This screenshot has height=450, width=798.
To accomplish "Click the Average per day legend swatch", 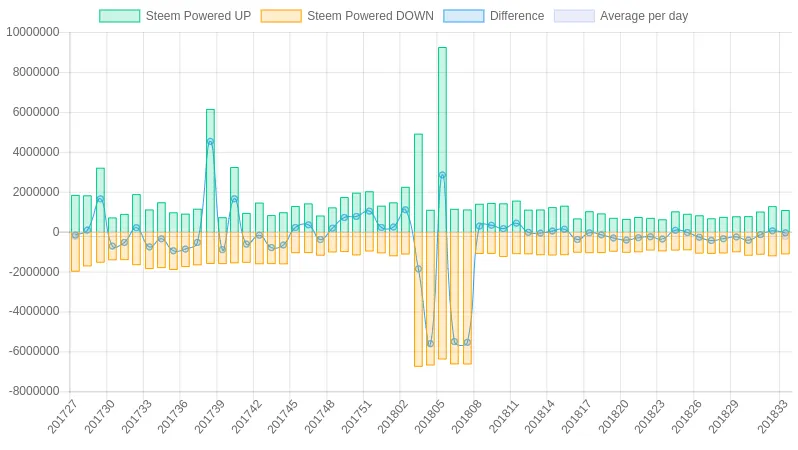I will 574,16.
